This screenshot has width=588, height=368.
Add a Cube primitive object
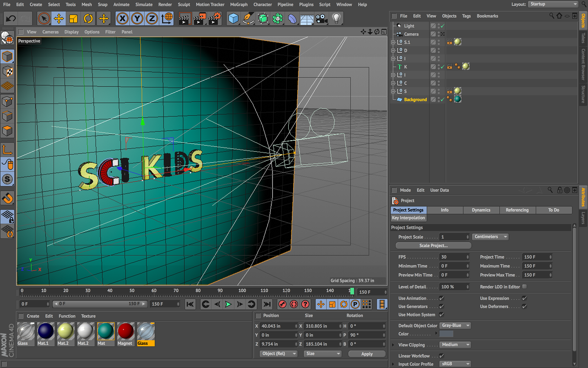(x=233, y=19)
